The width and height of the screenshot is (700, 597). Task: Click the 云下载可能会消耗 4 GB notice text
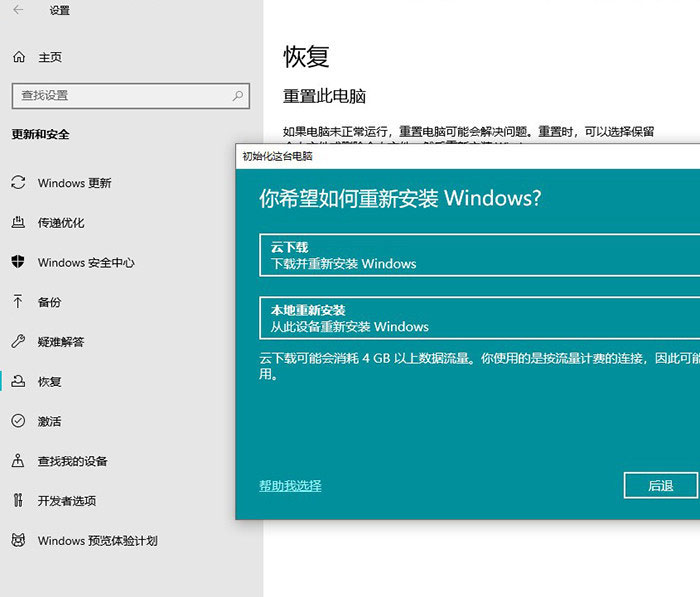(479, 366)
